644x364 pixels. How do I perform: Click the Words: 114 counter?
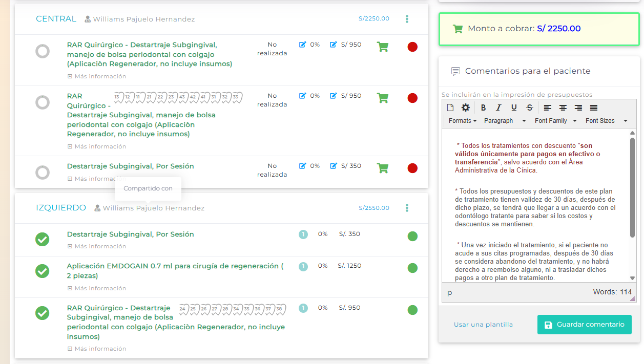(x=612, y=292)
